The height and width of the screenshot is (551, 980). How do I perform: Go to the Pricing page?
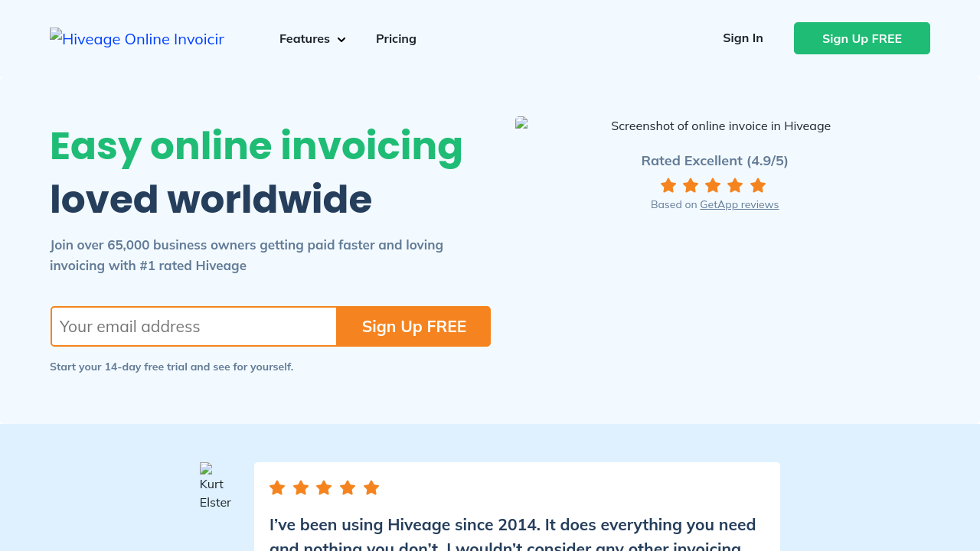click(x=396, y=38)
